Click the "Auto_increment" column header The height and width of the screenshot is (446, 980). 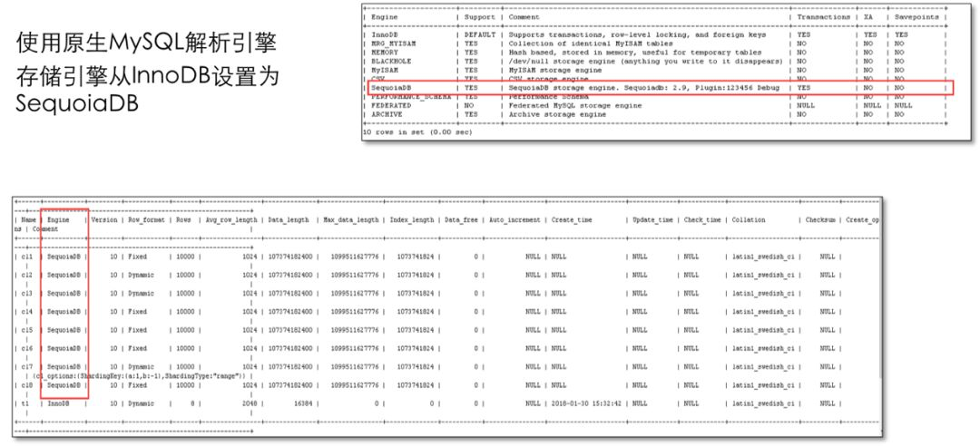[515, 220]
